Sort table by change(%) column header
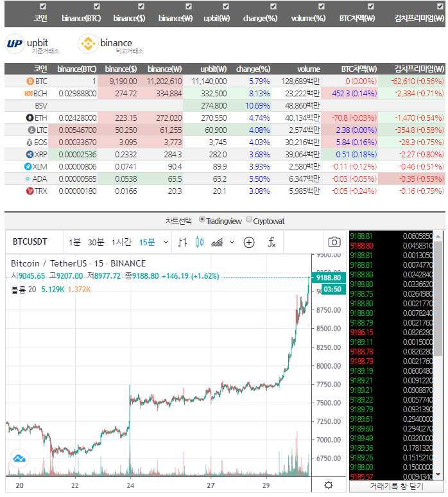Screen dimensions: 448x497 pos(253,69)
